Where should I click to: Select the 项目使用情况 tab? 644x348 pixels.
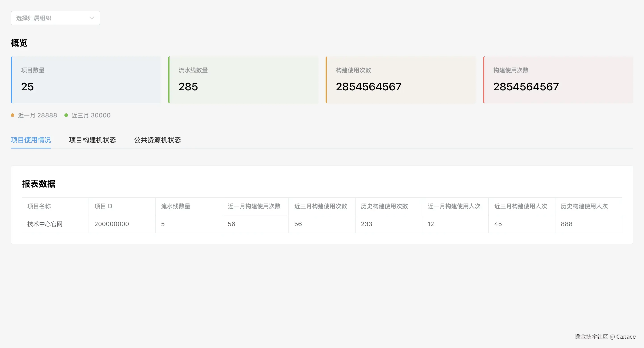coord(31,140)
